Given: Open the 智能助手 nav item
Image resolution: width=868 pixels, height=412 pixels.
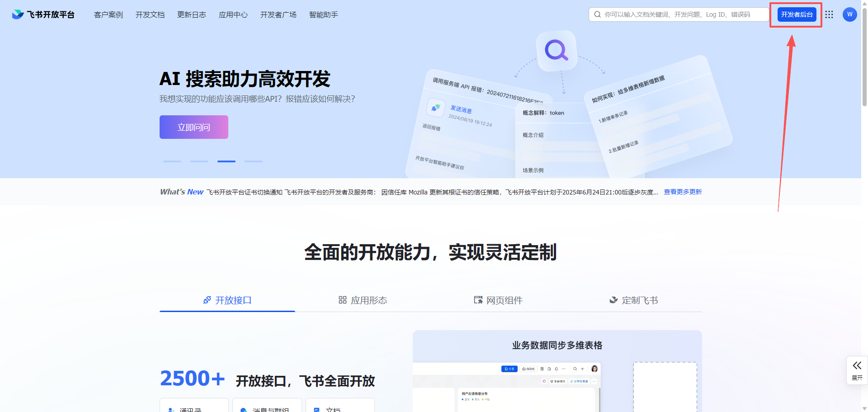Looking at the screenshot, I should click(x=323, y=14).
